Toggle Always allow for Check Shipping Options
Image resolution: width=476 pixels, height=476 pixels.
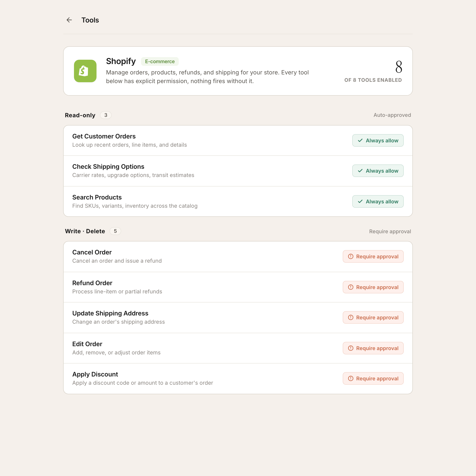[x=378, y=171]
